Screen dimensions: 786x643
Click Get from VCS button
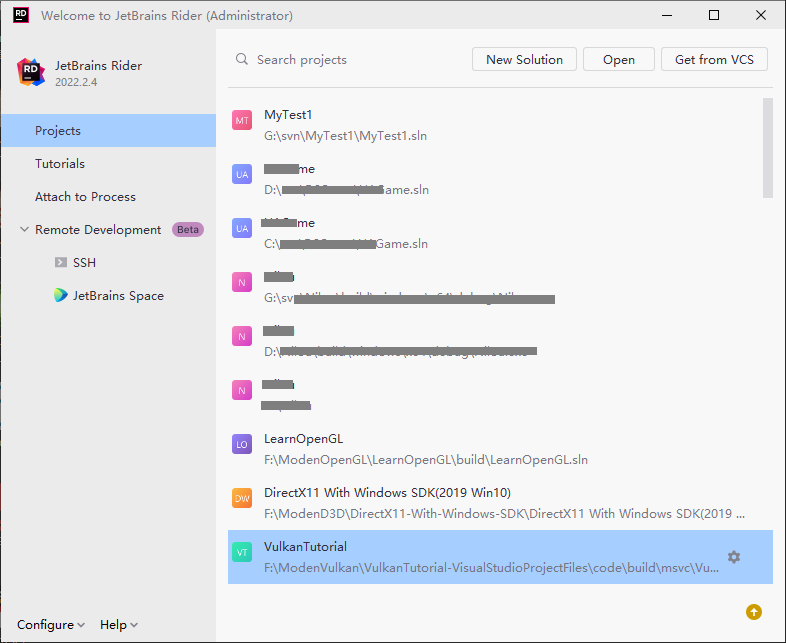coord(714,59)
